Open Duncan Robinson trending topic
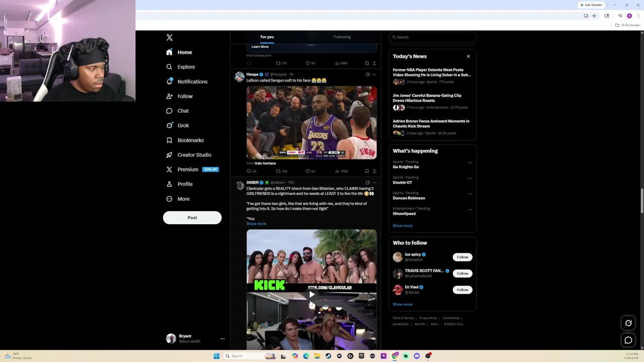The height and width of the screenshot is (362, 644). pos(409,198)
